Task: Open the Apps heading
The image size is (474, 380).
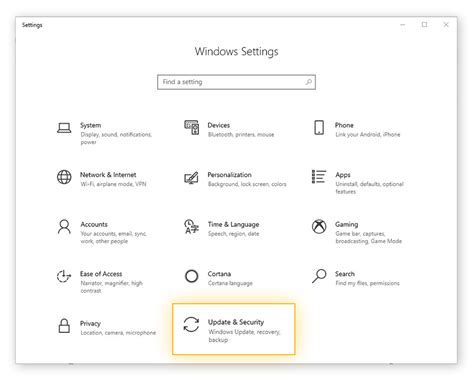Action: point(343,175)
